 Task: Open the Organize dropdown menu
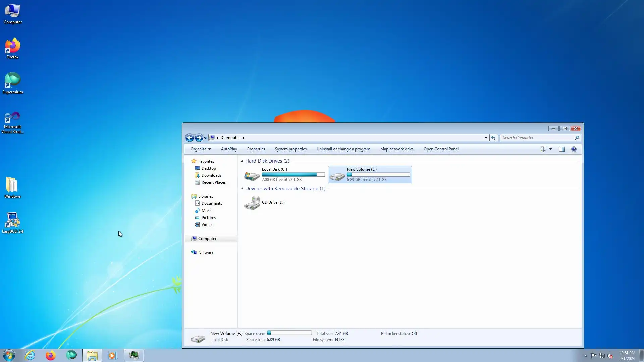pos(200,149)
